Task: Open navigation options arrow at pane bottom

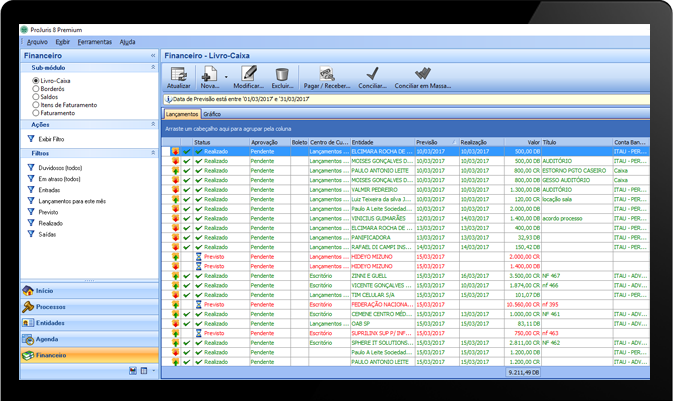Action: tap(153, 371)
